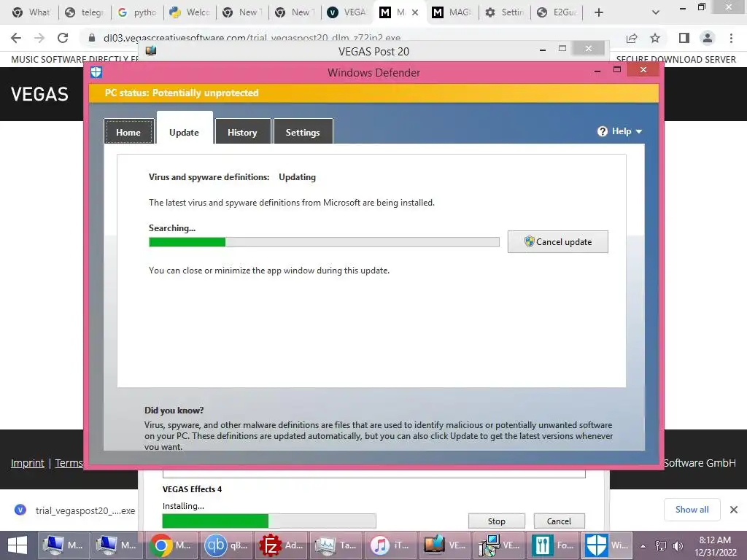Switch to the Home tab in Windows Defender
Viewport: 747px width, 560px height.
point(128,132)
